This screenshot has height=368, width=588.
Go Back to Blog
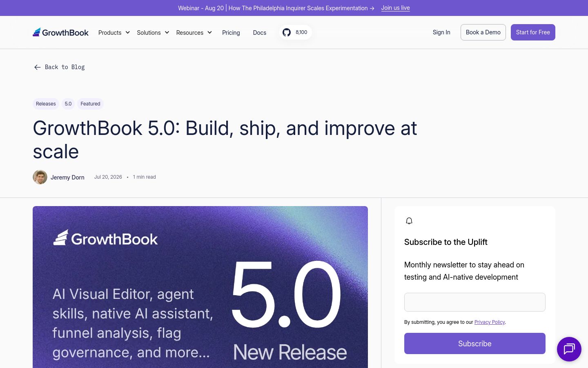pyautogui.click(x=59, y=67)
